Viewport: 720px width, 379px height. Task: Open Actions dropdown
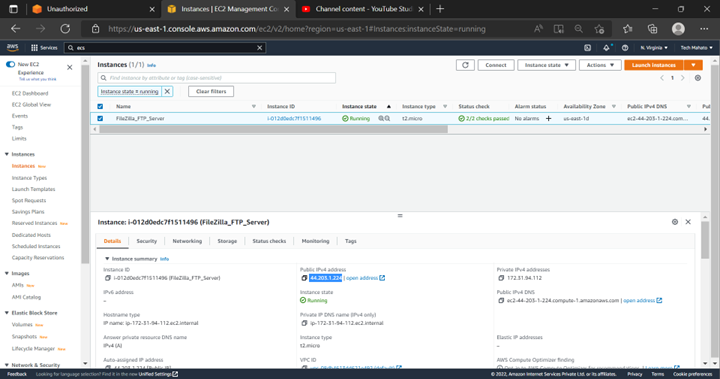[x=600, y=65]
